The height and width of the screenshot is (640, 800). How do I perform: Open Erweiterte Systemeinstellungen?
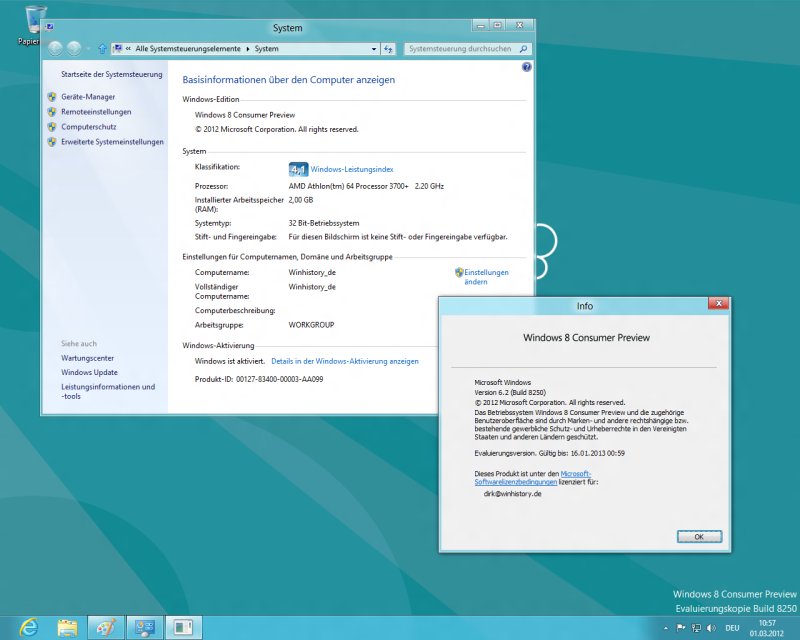[112, 142]
